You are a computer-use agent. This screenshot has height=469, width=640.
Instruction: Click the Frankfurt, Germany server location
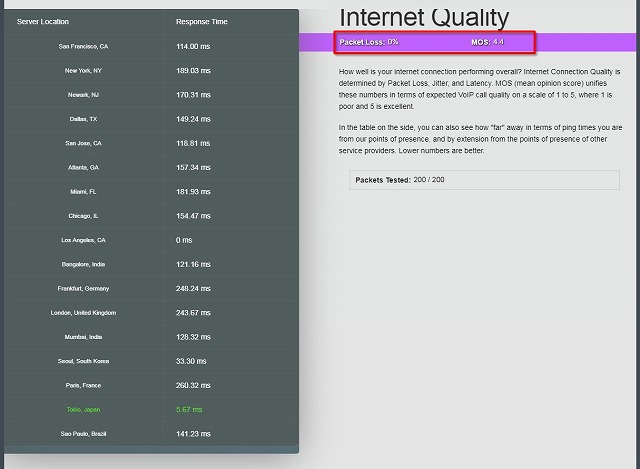coord(84,288)
